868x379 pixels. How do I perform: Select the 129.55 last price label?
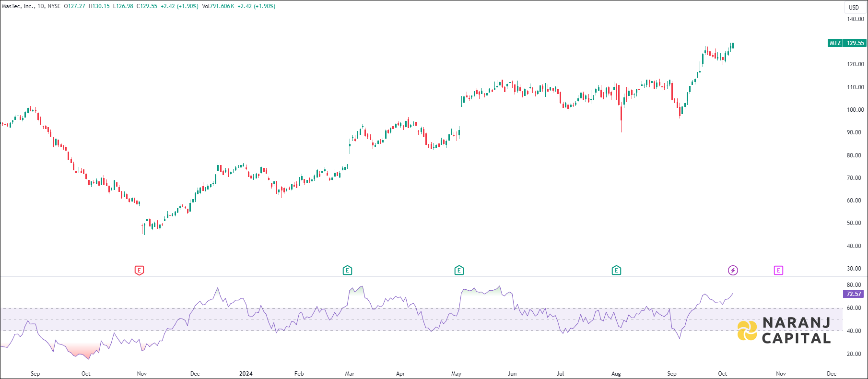click(855, 43)
